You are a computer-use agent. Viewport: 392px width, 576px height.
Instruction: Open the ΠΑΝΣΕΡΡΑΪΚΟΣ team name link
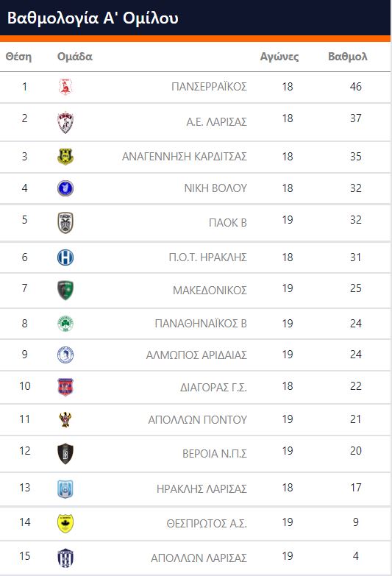click(x=209, y=87)
